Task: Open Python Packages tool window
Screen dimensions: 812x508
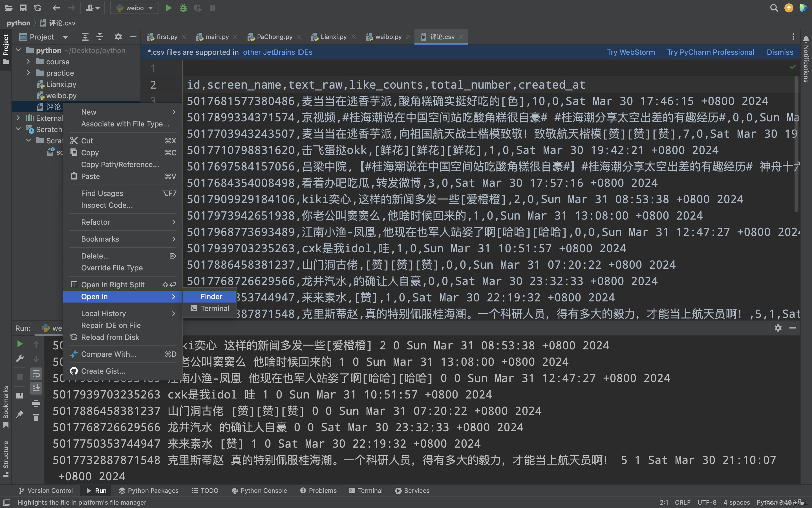Action: 149,491
